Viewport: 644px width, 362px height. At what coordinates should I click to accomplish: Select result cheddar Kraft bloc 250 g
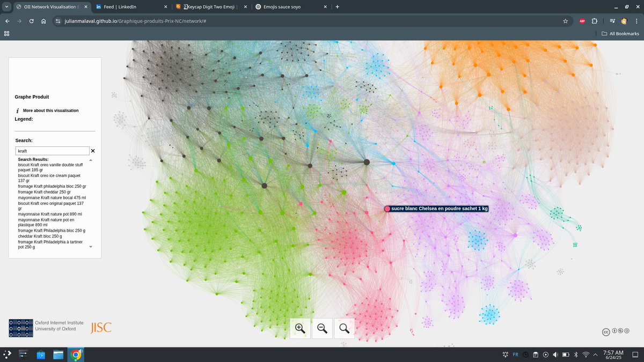click(41, 236)
